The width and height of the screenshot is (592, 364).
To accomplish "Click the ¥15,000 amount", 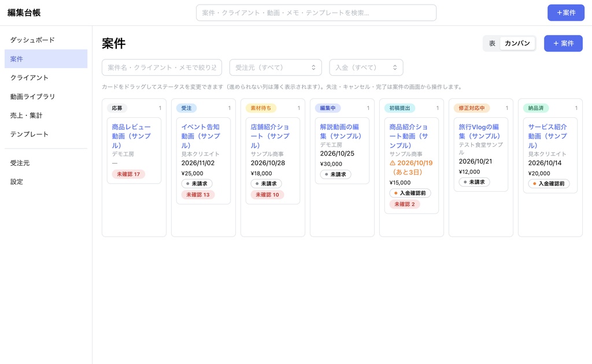I will [x=400, y=183].
